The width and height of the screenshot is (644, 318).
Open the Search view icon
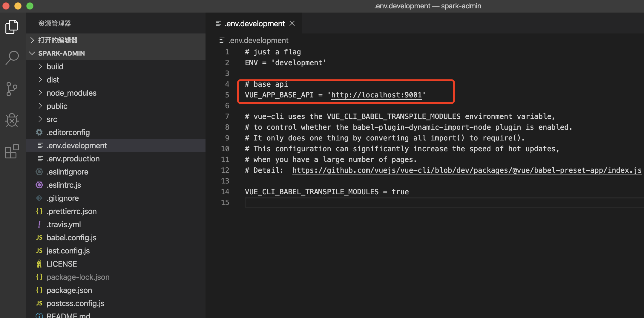pyautogui.click(x=12, y=58)
